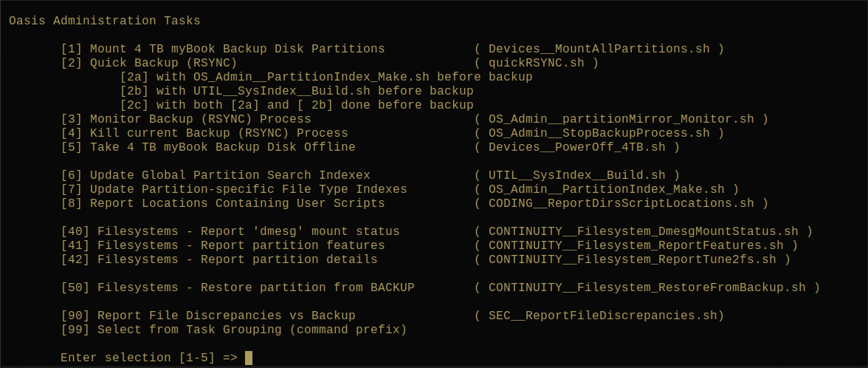Click [90] Report File Discrepancies vs Backup
The image size is (868, 368).
point(207,316)
